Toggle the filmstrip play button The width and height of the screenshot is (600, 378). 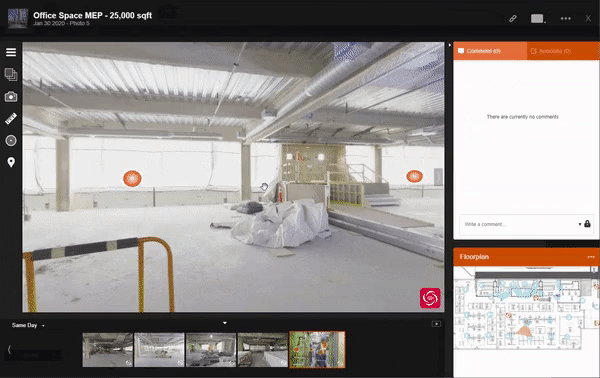tap(436, 324)
